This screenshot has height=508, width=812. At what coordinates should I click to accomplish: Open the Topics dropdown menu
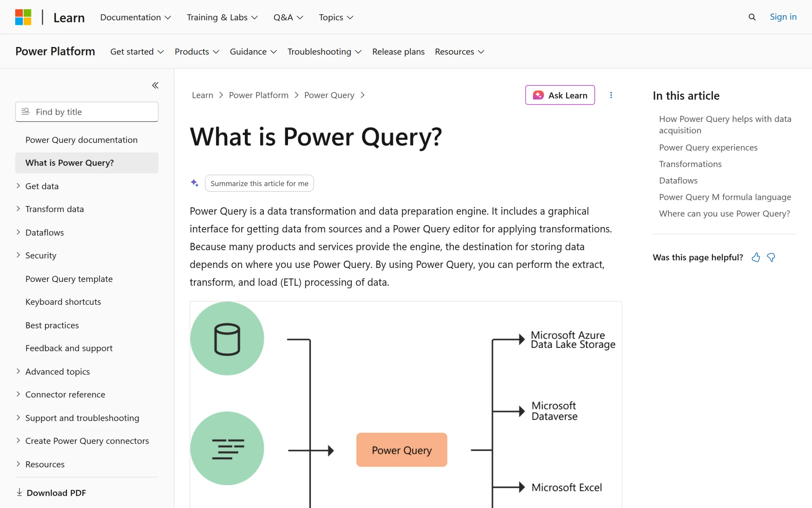(336, 17)
